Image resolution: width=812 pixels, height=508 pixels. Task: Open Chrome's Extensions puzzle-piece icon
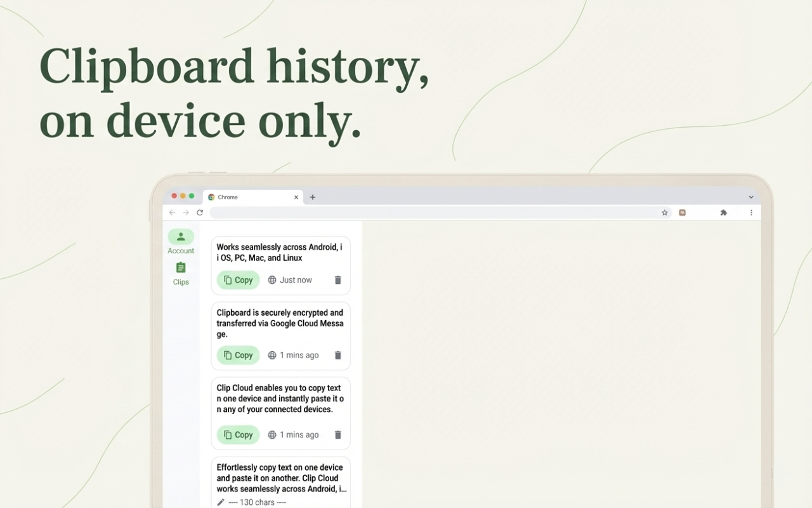723,212
